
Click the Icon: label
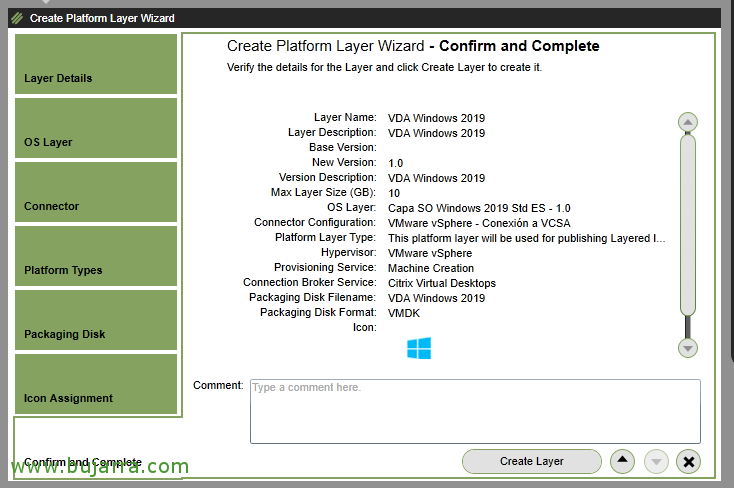365,327
